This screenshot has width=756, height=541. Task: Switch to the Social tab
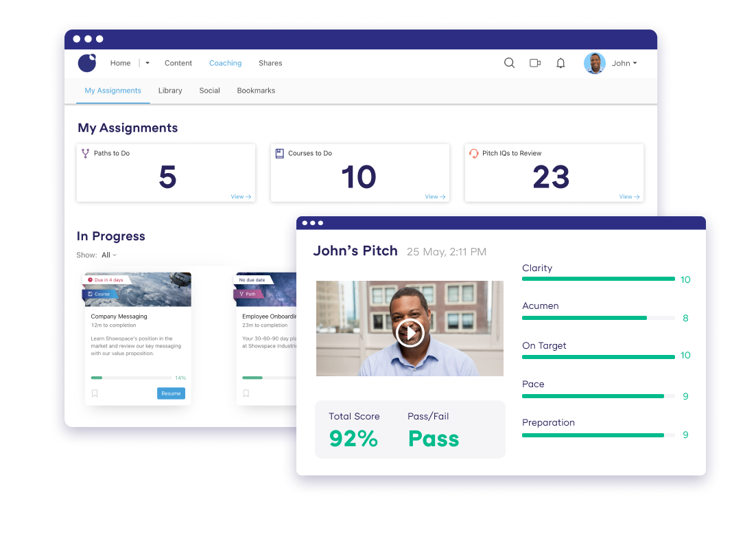coord(210,91)
